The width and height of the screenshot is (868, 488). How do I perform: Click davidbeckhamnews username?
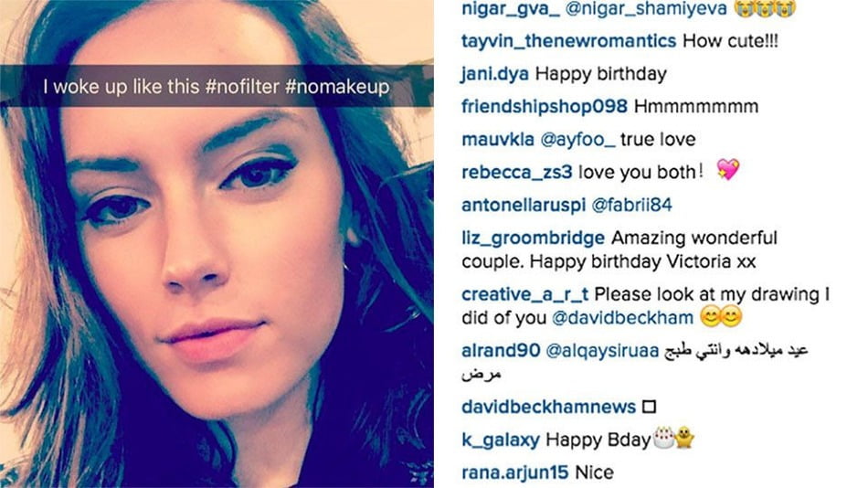(547, 407)
